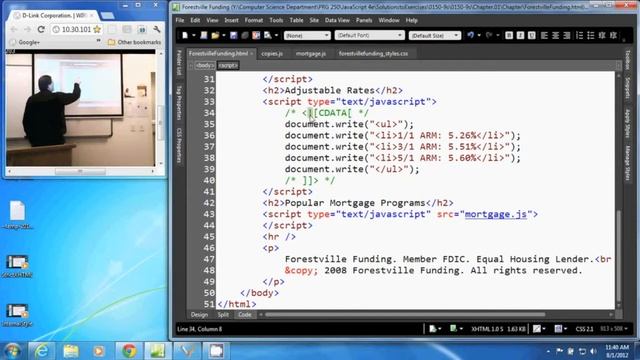Open the Panels menu

pos(364,20)
